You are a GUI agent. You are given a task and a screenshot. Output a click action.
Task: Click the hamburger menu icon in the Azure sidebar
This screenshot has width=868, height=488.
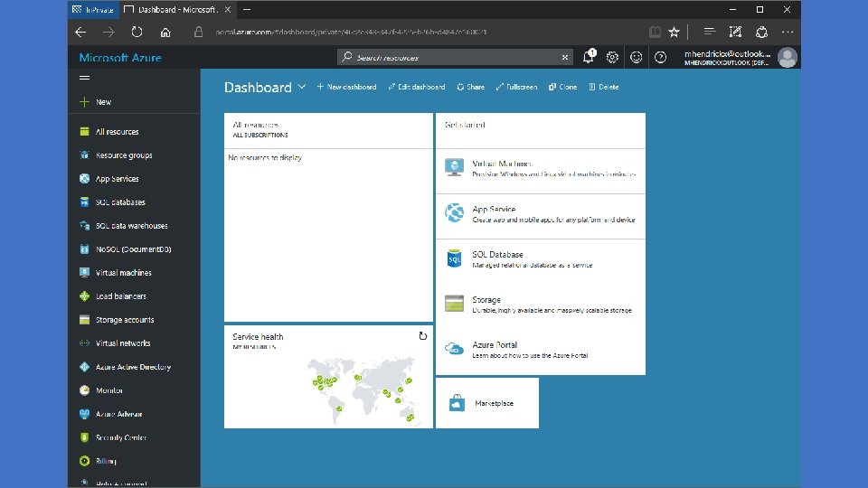pyautogui.click(x=84, y=78)
